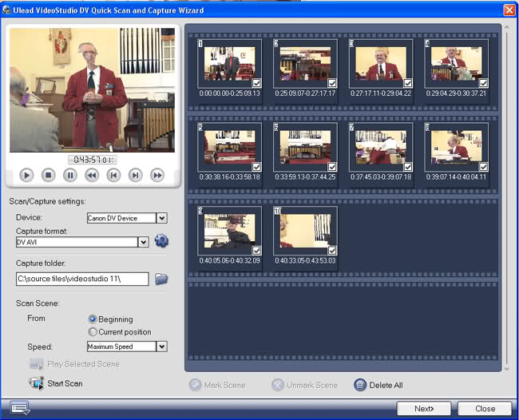This screenshot has height=420, width=519.
Task: Click the video preview window
Action: (93, 90)
